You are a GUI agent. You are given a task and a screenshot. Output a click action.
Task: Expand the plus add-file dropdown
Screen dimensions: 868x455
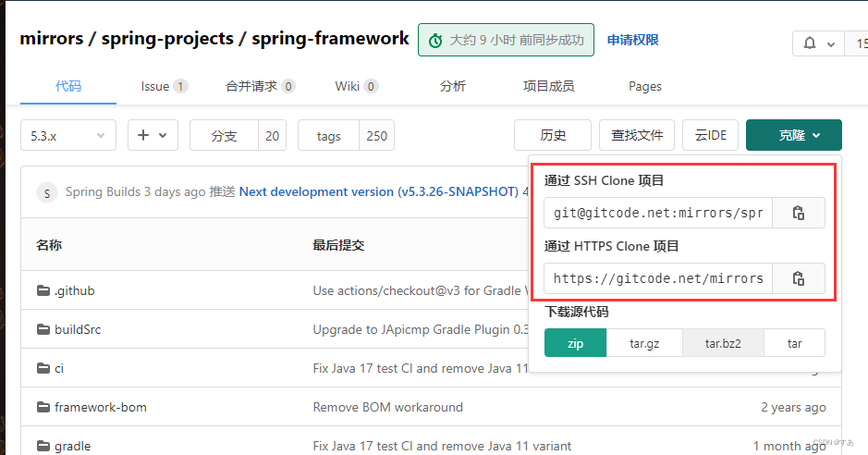[x=153, y=135]
